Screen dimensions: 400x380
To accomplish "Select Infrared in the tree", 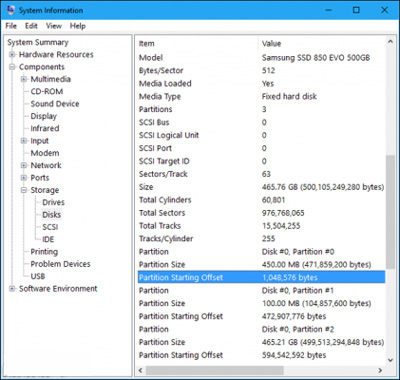I will [45, 128].
